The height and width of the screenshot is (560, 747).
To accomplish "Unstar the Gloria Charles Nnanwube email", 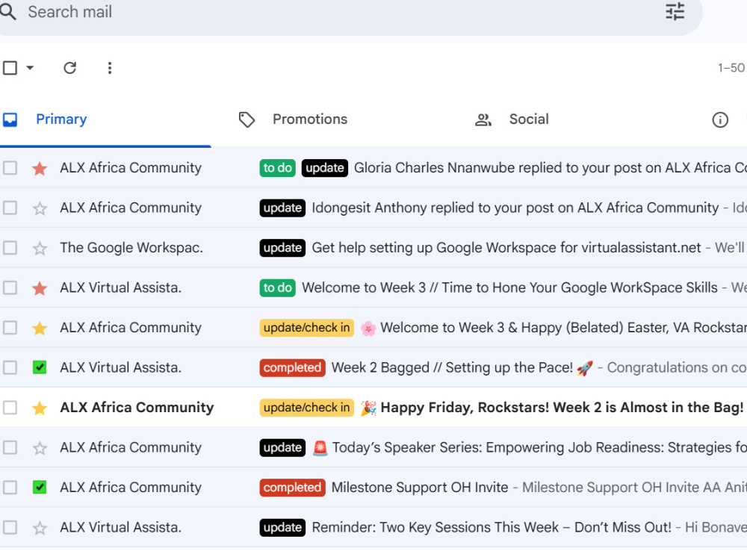I will click(40, 168).
